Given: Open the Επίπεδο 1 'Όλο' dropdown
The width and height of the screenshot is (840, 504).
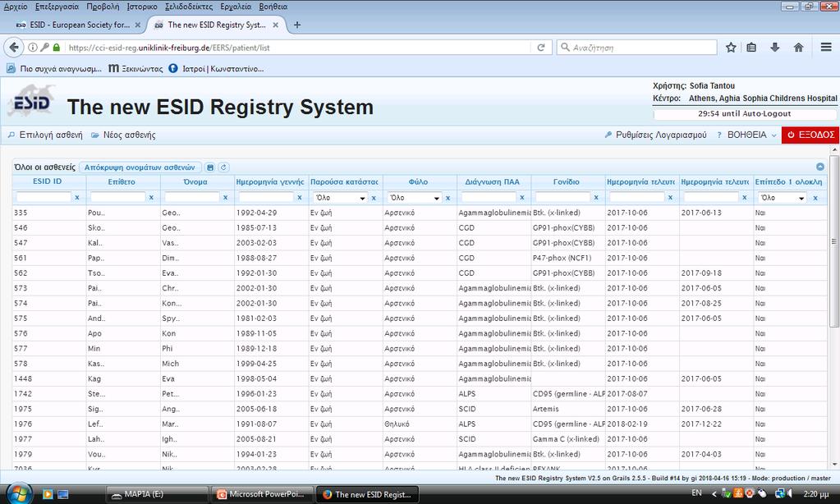Looking at the screenshot, I should 783,198.
